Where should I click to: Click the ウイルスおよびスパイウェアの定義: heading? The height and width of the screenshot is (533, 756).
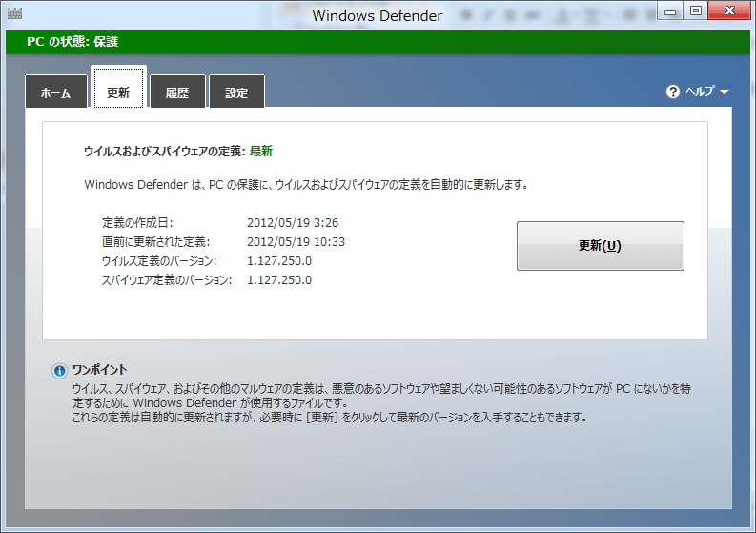[x=165, y=152]
